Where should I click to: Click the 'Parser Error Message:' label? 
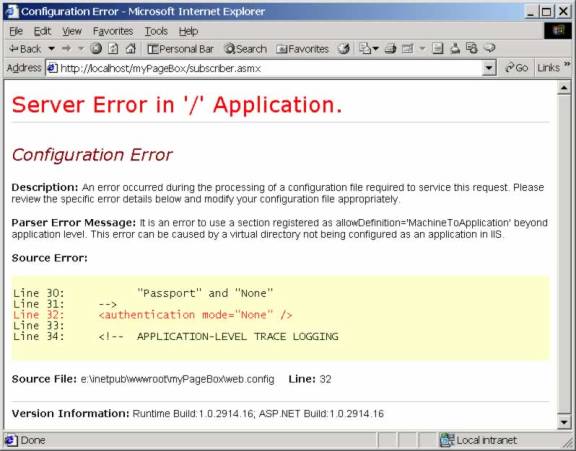(73, 223)
